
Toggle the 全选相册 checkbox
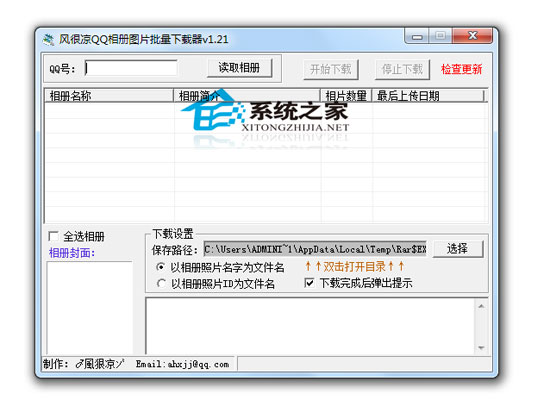click(x=54, y=236)
